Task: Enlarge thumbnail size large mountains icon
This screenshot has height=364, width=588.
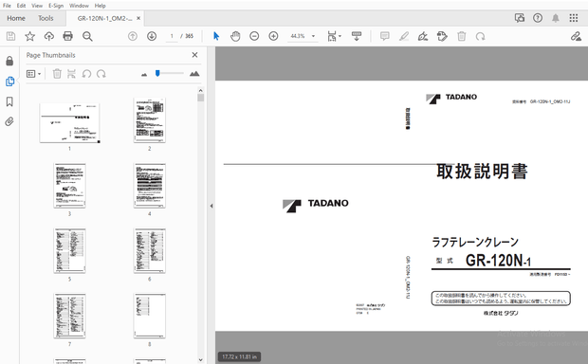Action: coord(194,74)
